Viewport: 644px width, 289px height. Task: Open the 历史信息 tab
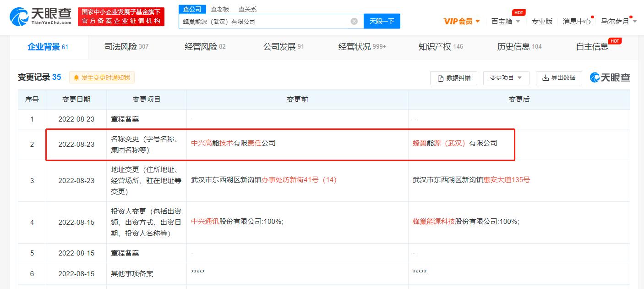519,47
